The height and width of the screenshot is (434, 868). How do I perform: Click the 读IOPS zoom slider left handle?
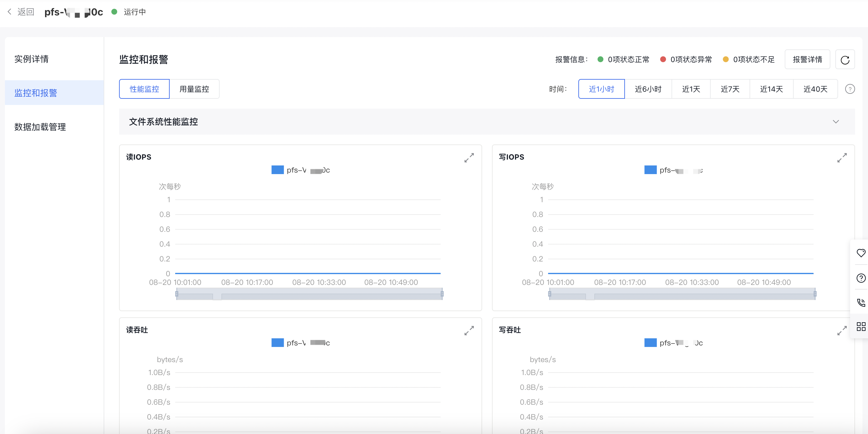coord(176,294)
